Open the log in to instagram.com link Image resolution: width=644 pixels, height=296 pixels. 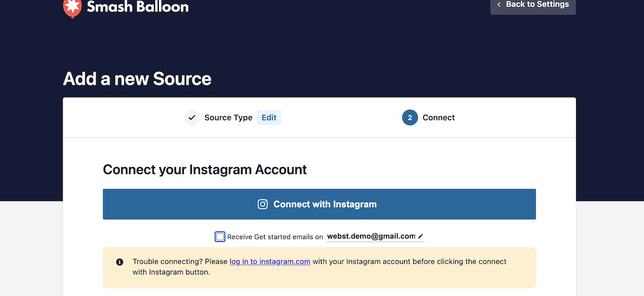(x=270, y=262)
